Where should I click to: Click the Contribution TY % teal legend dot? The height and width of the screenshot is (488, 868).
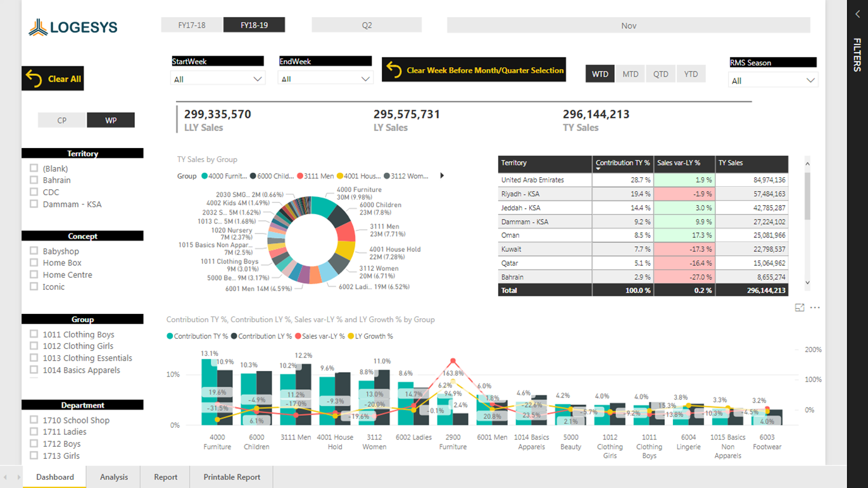click(x=170, y=336)
